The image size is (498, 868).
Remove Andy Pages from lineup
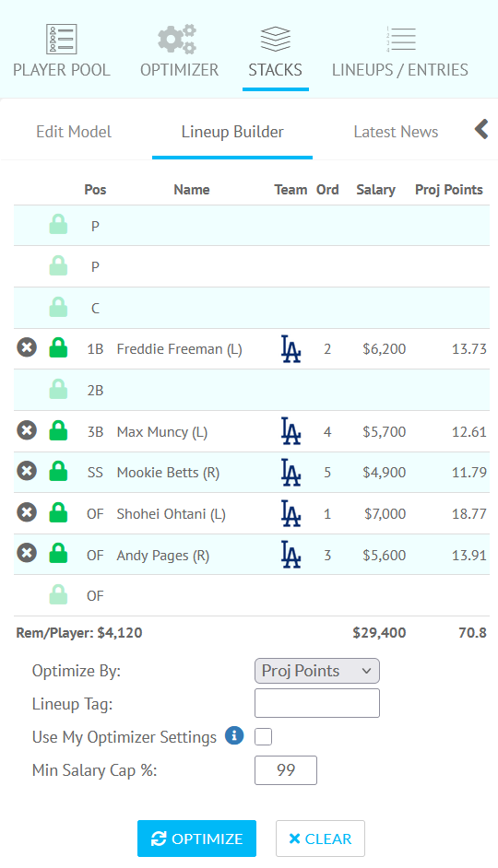pyautogui.click(x=27, y=554)
